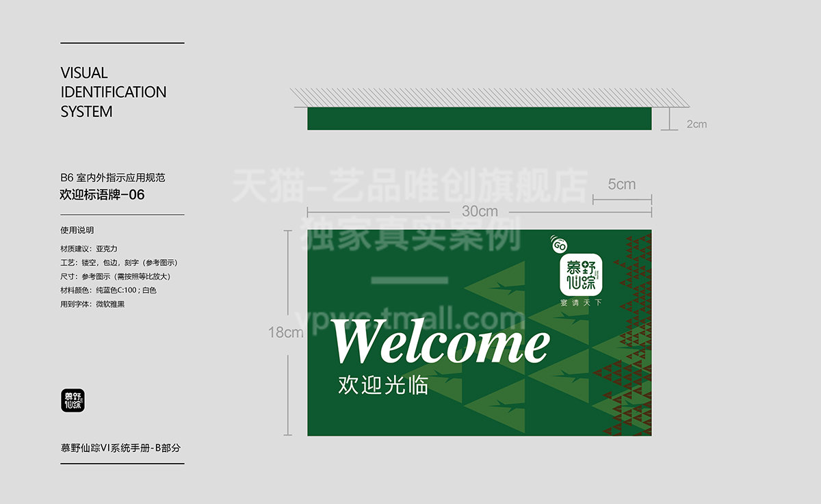Image resolution: width=821 pixels, height=504 pixels.
Task: Click the 欢迎标语牌-06 title
Action: 103,194
